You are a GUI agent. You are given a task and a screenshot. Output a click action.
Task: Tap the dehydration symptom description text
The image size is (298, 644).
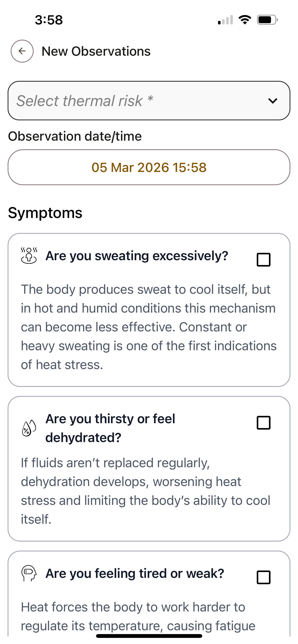click(146, 491)
